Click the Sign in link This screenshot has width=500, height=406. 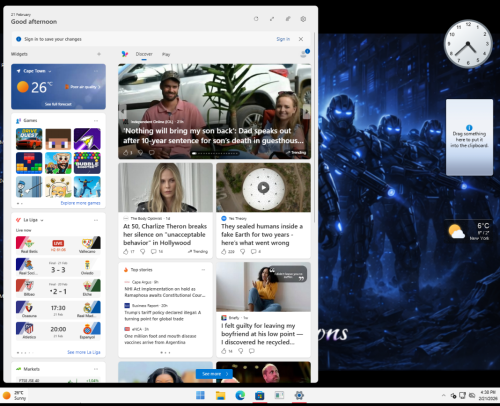(283, 39)
